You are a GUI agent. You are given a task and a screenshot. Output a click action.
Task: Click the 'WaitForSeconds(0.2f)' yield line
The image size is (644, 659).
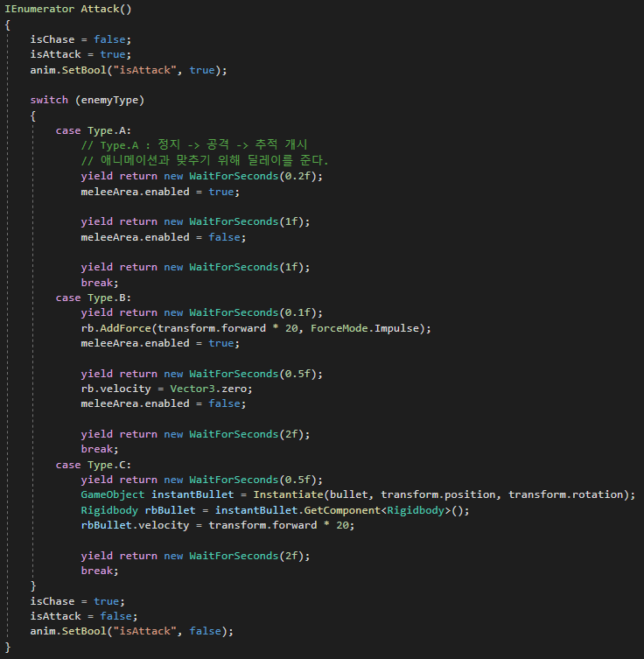coord(201,176)
